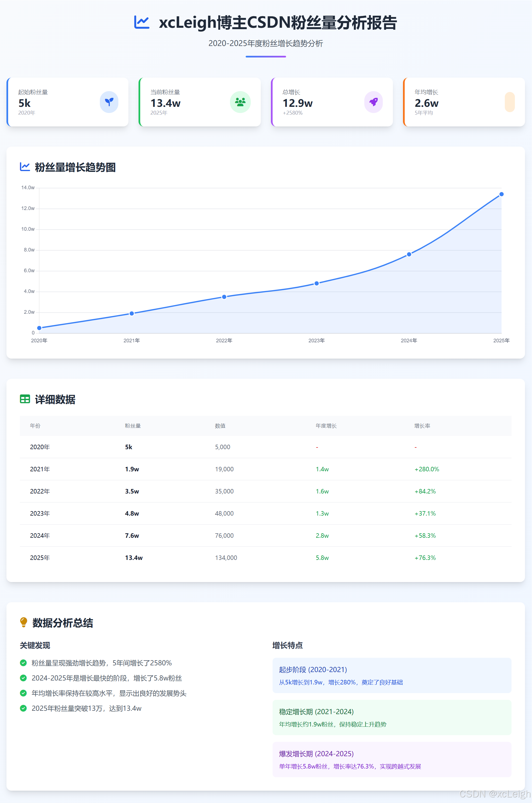Click the 12.9w total growth value

click(298, 103)
